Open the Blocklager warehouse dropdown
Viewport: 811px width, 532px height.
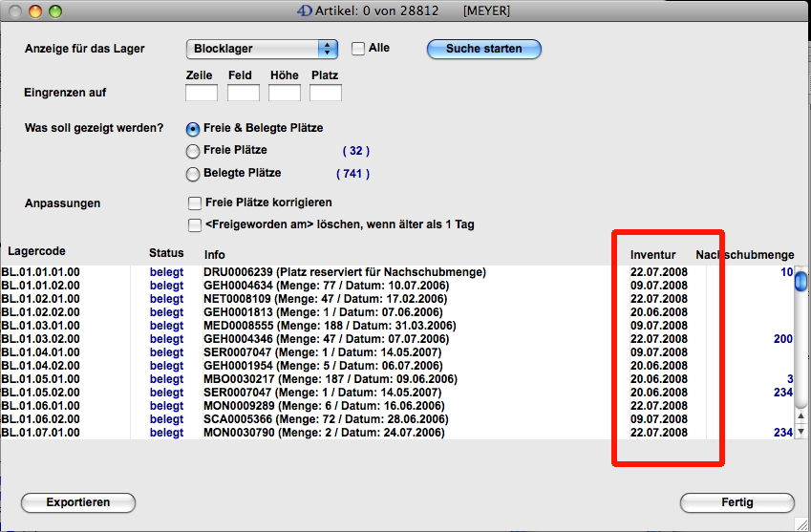[x=262, y=49]
